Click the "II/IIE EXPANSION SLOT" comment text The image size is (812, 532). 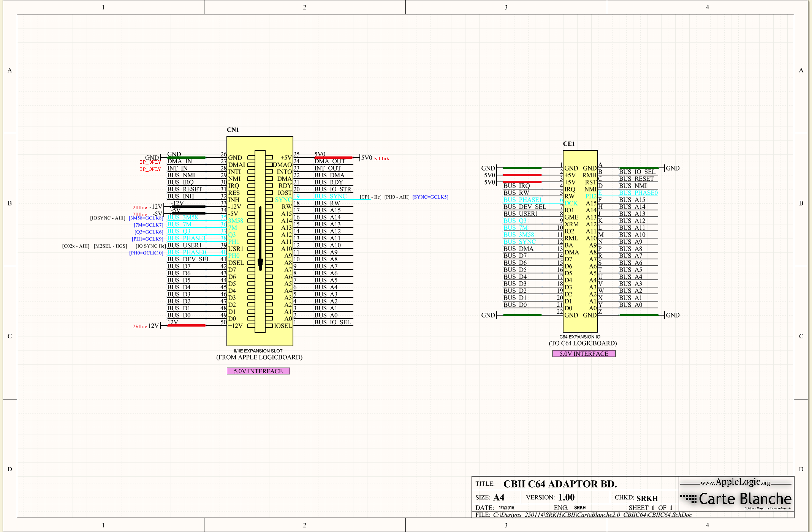point(258,351)
